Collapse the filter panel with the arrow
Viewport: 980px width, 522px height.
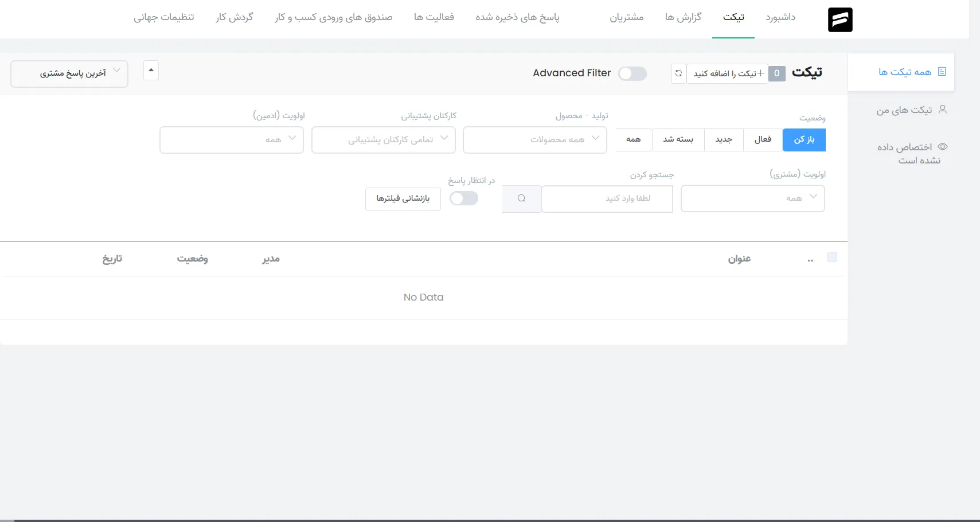coord(151,70)
